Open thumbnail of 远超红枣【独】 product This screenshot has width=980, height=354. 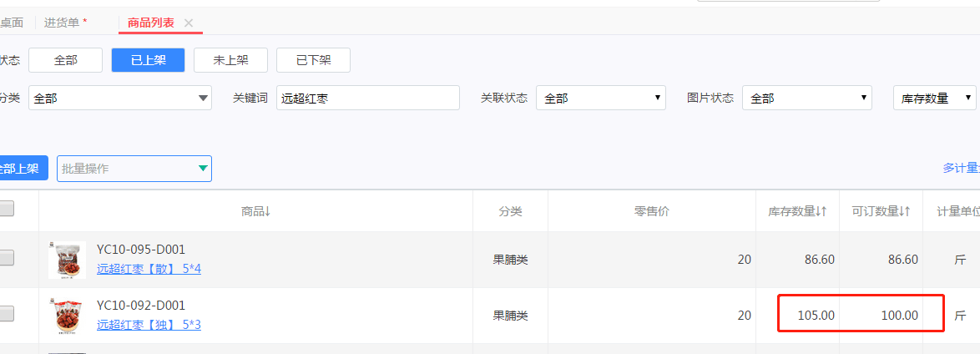pyautogui.click(x=67, y=316)
